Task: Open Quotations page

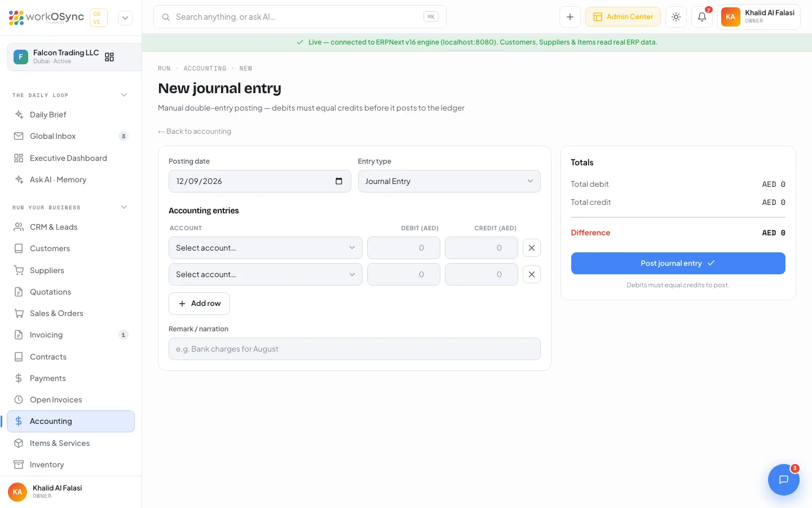Action: [x=70, y=292]
